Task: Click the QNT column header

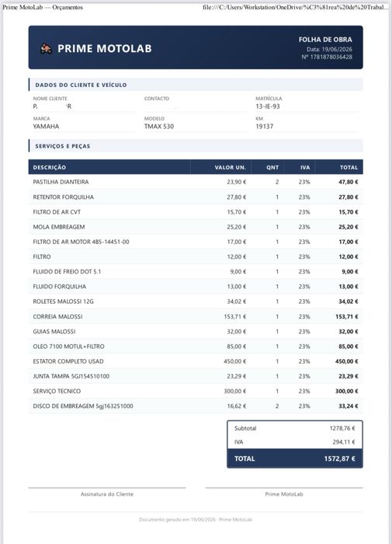Action: click(272, 167)
